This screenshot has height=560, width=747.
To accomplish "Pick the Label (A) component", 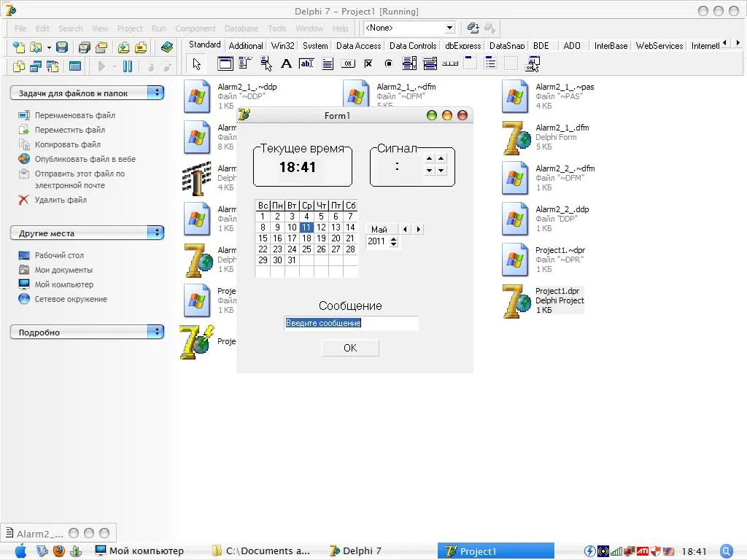I will pos(286,63).
